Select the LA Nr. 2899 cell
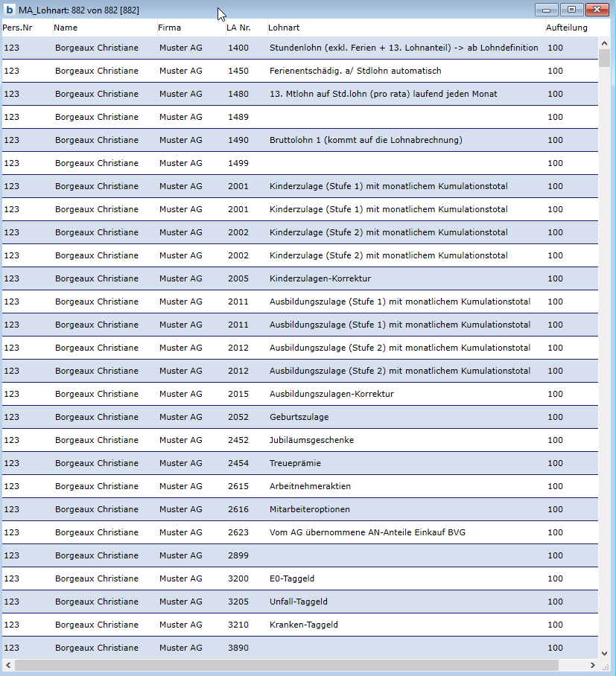Viewport: 616px width, 676px height. pyautogui.click(x=238, y=555)
